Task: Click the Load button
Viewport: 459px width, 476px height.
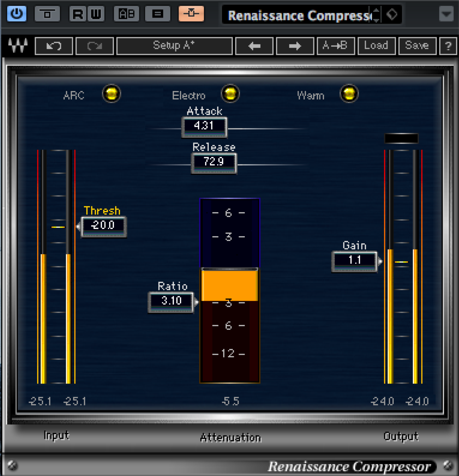Action: [x=376, y=46]
